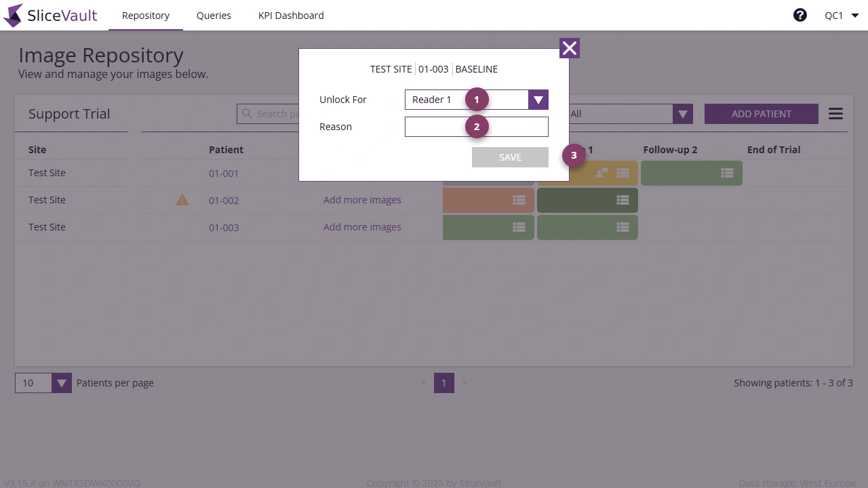
Task: Open the reader comment icon in 01-001 Follow-up 1
Action: [603, 173]
